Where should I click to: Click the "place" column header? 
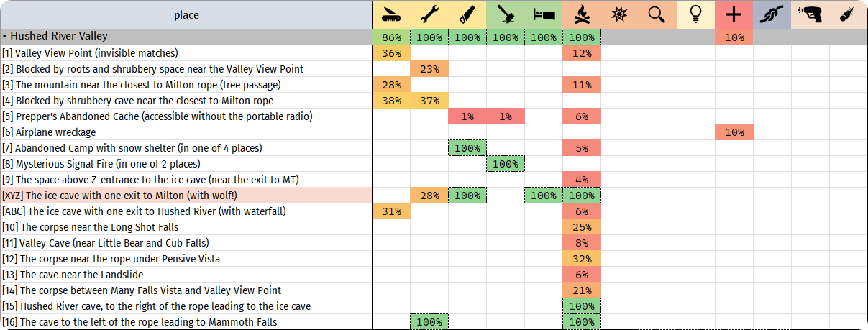(x=186, y=14)
